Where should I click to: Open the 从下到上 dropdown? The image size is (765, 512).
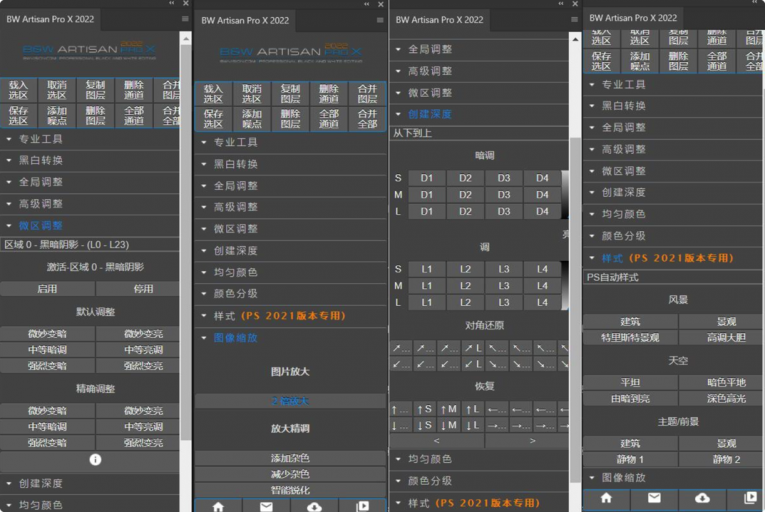click(x=479, y=133)
